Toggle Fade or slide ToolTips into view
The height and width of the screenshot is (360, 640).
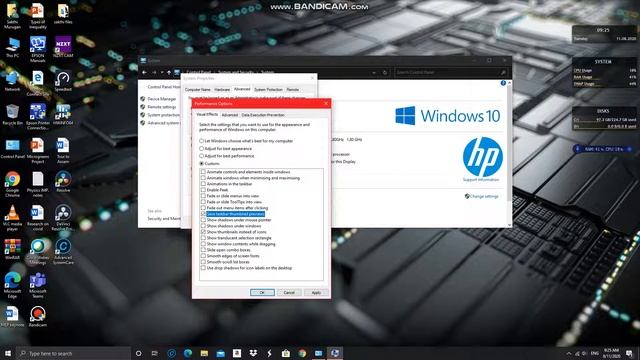click(203, 202)
